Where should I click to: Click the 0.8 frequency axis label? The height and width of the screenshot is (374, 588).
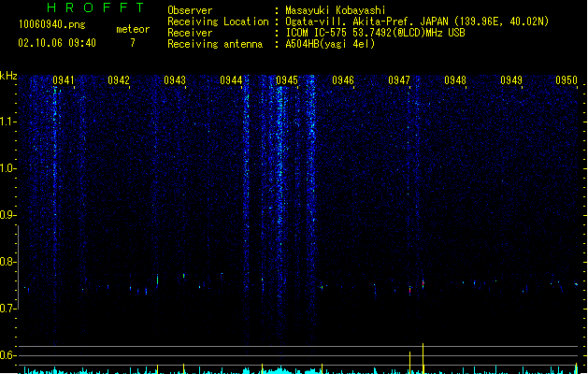tap(7, 262)
